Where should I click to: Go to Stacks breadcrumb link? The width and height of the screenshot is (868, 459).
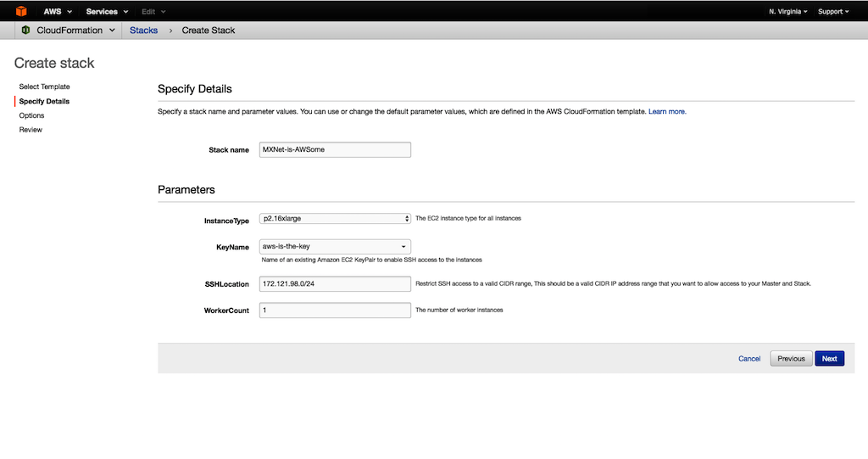coord(143,30)
